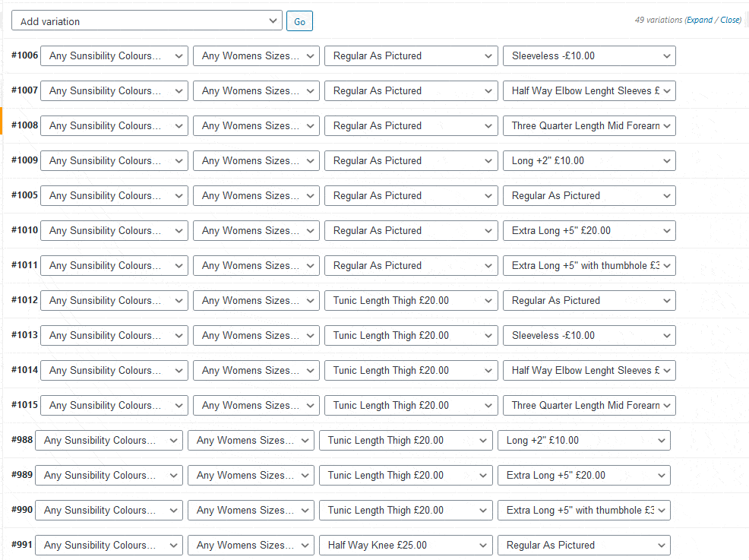Screen dimensions: 749x560
Task: Open sleeve dropdown Regular As Pictured in #1012
Action: coord(589,301)
